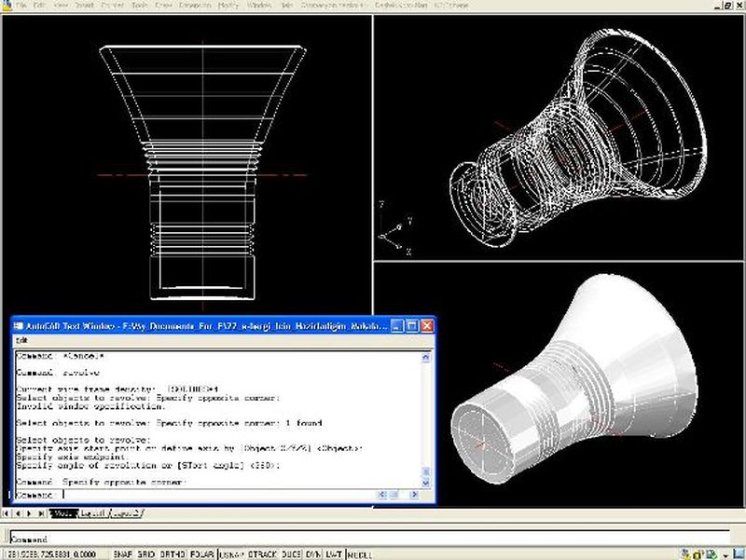Image resolution: width=746 pixels, height=560 pixels.
Task: Select the Model layout tab
Action: (x=64, y=513)
